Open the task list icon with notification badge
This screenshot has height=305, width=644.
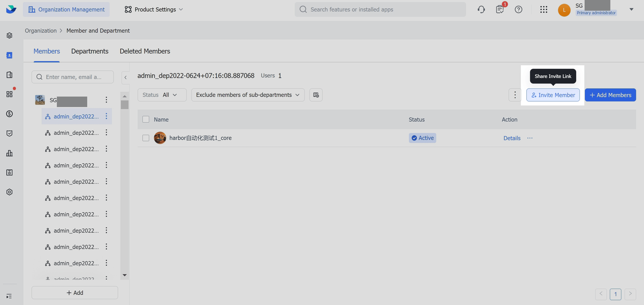pos(500,10)
